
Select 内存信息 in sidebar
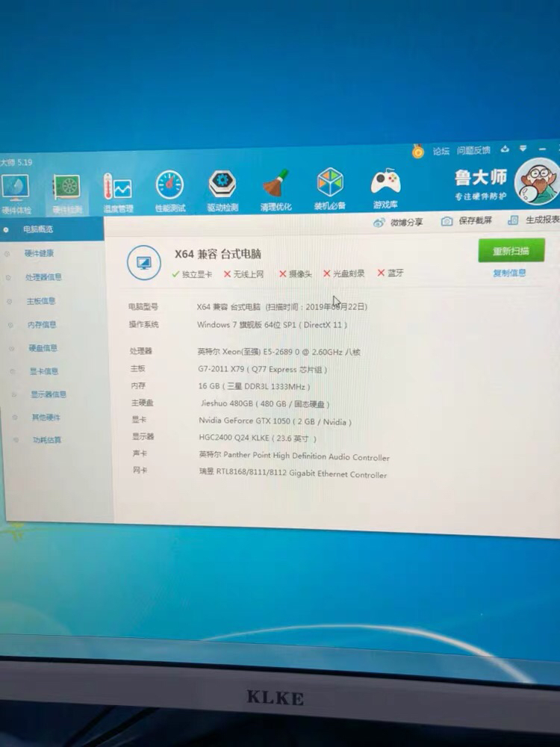tap(42, 324)
